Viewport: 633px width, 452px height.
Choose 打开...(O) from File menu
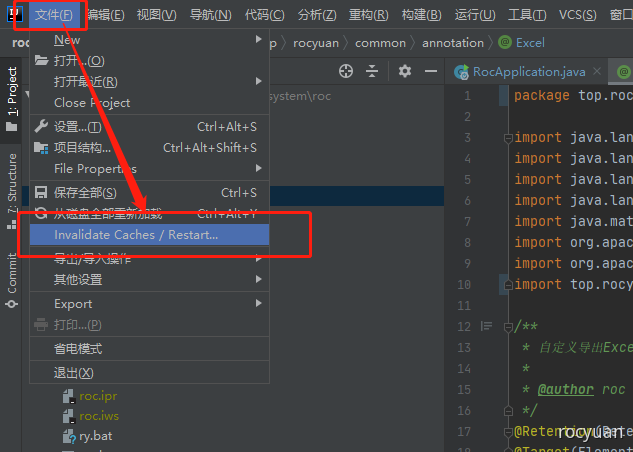click(x=149, y=61)
